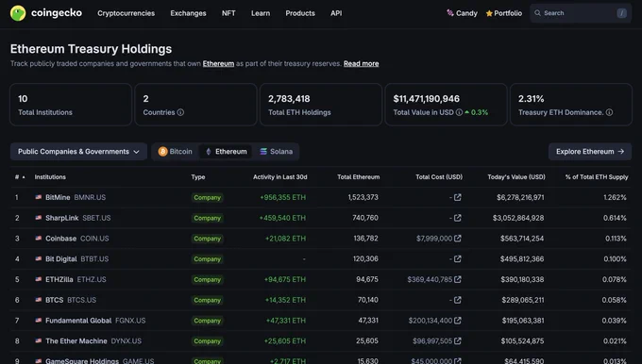Open Candy rewards icon
The image size is (642, 364).
[450, 13]
